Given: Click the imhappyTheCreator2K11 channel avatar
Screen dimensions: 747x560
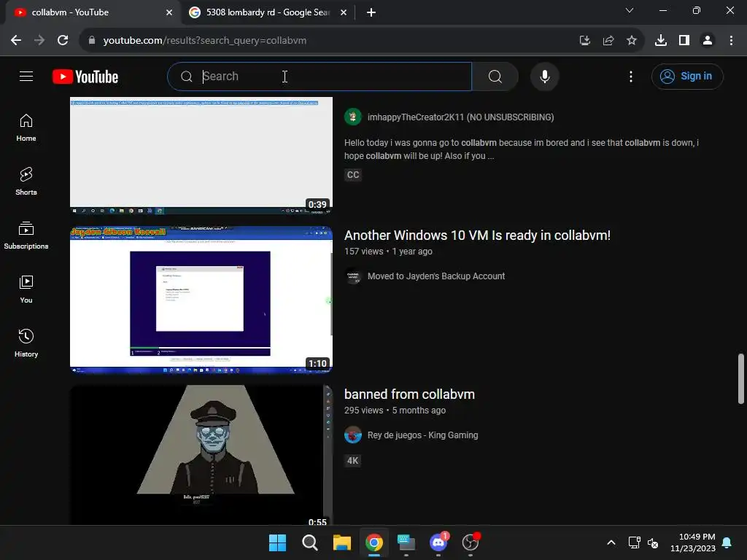Looking at the screenshot, I should [353, 117].
